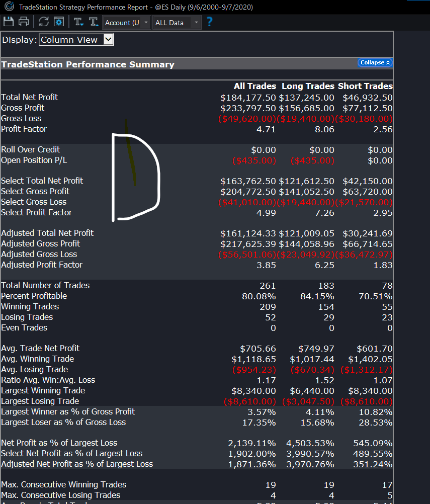Click the $217,625.39 adjusted gross profit value
This screenshot has height=504, width=430.
tap(248, 244)
